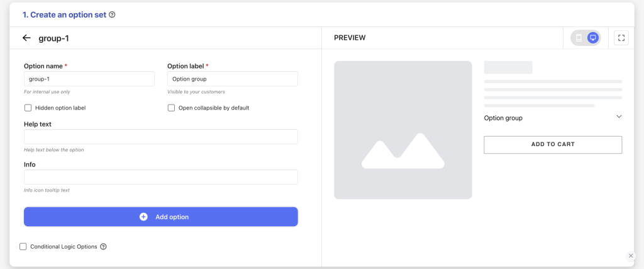Image resolution: width=644 pixels, height=269 pixels.
Task: Switch preview to desktop view icon
Action: coord(592,38)
